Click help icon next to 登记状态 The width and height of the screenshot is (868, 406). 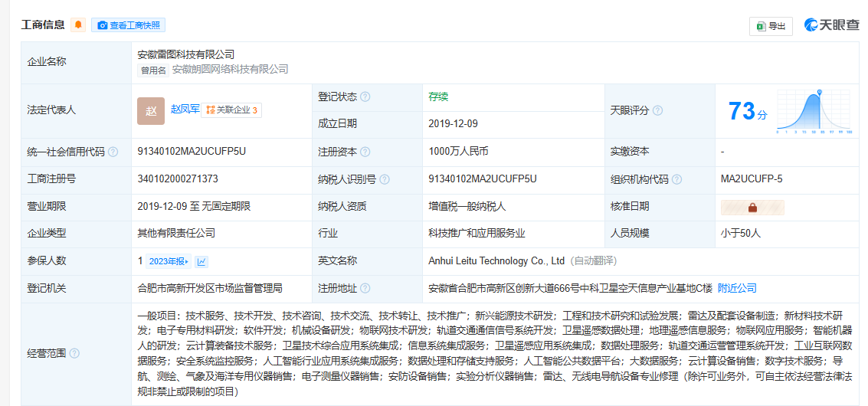(365, 97)
